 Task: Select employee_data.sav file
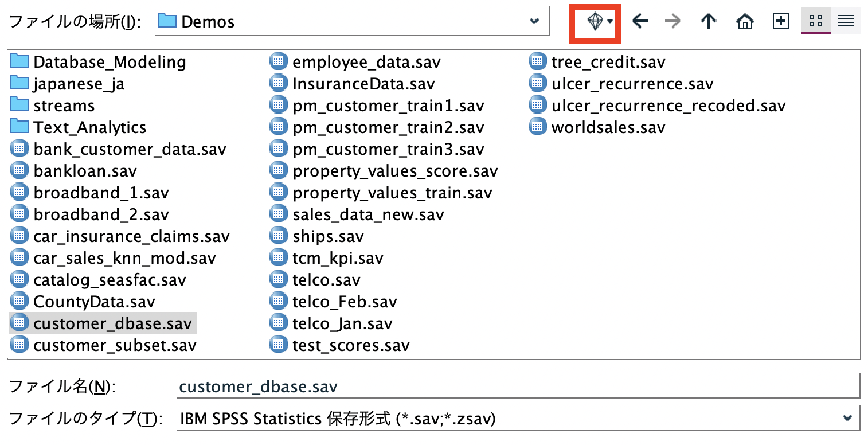[355, 62]
